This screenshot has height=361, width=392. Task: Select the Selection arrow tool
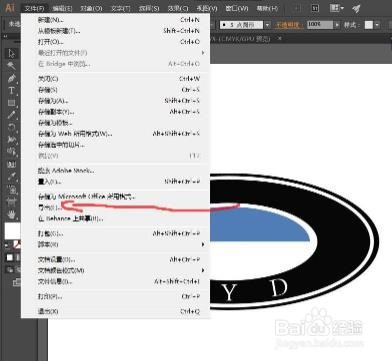(x=11, y=54)
